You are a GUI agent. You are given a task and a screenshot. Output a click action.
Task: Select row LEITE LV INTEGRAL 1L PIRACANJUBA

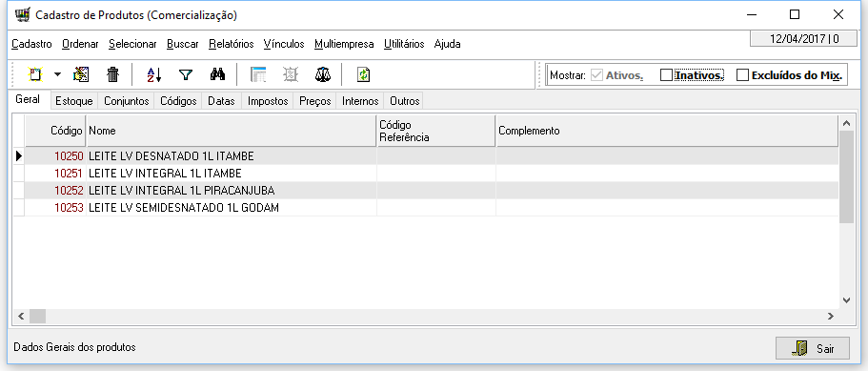426,191
